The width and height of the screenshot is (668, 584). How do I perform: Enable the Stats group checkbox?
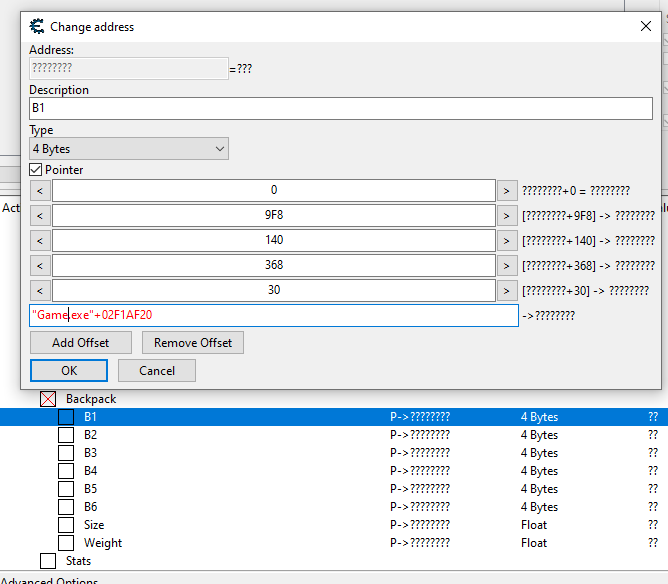click(x=48, y=561)
